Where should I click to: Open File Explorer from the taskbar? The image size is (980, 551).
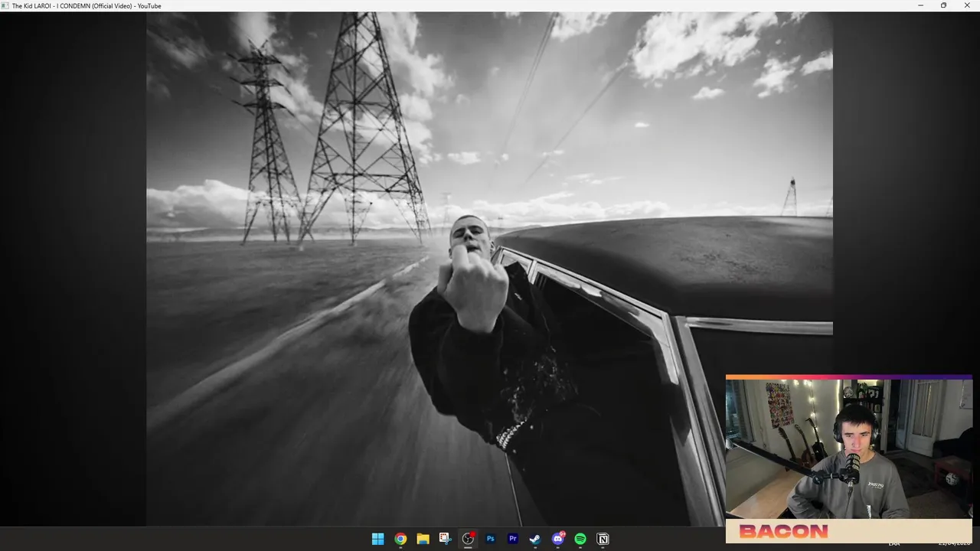point(423,539)
